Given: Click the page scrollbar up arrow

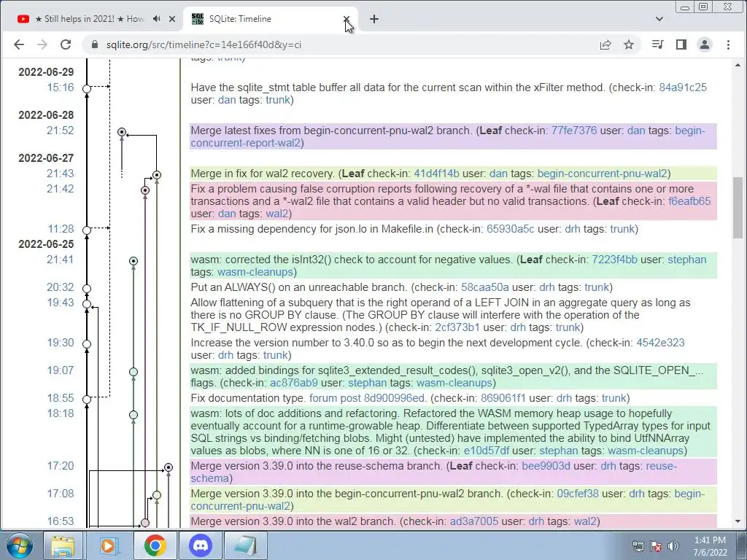Looking at the screenshot, I should click(738, 65).
